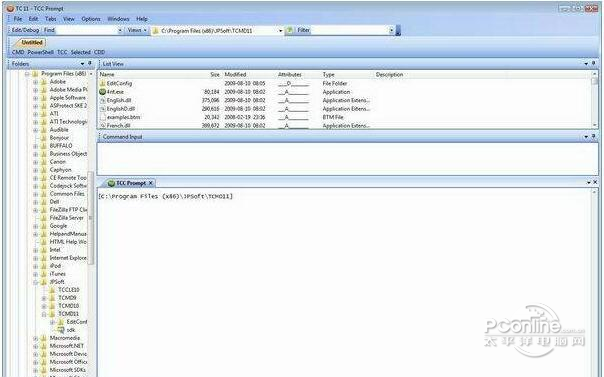Pin the Command Input panel
Viewport: 604px width, 377px height.
click(x=594, y=136)
